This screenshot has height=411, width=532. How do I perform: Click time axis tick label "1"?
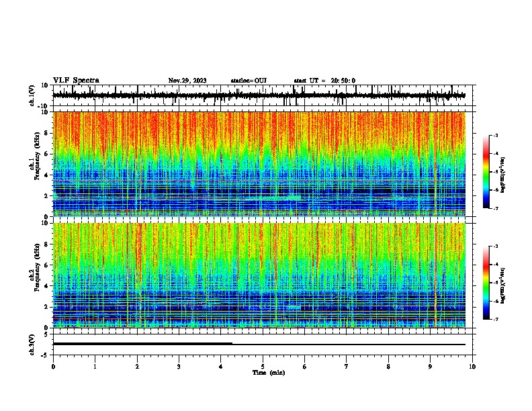(x=95, y=367)
